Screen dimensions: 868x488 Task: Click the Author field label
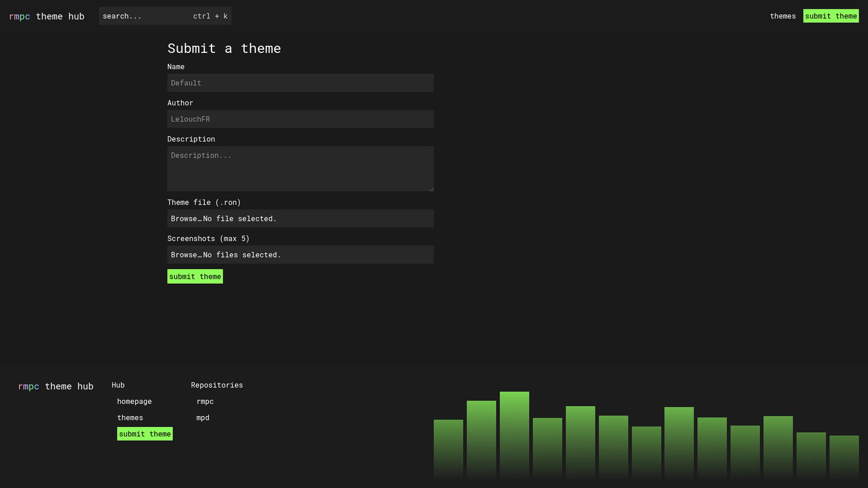(180, 103)
